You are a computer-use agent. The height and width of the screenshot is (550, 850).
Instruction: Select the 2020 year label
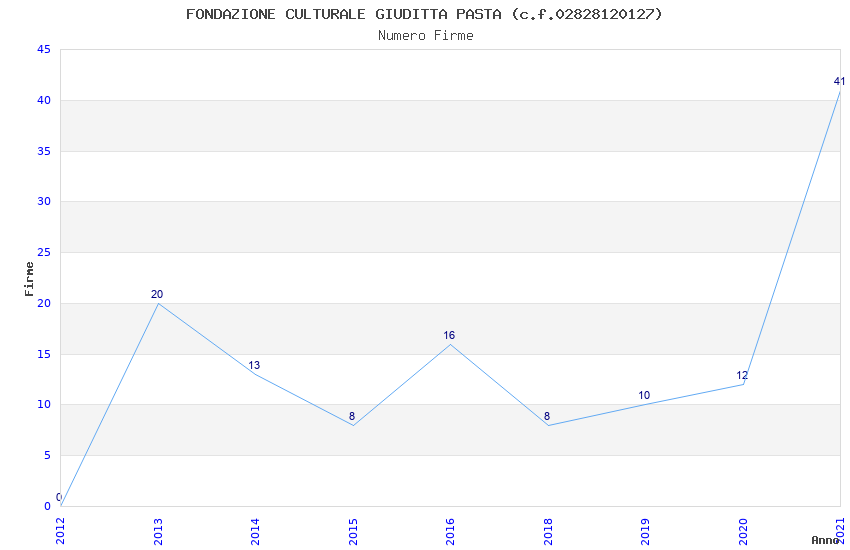(743, 531)
